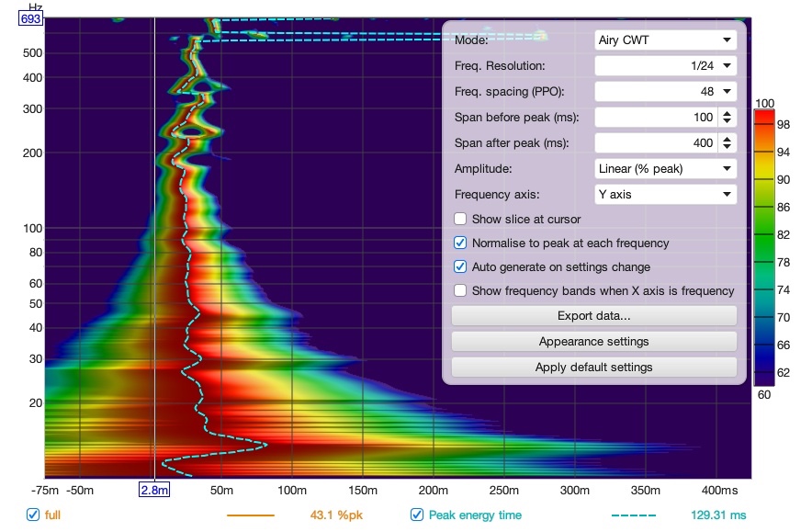Click the colour scale legend bar

click(x=764, y=247)
